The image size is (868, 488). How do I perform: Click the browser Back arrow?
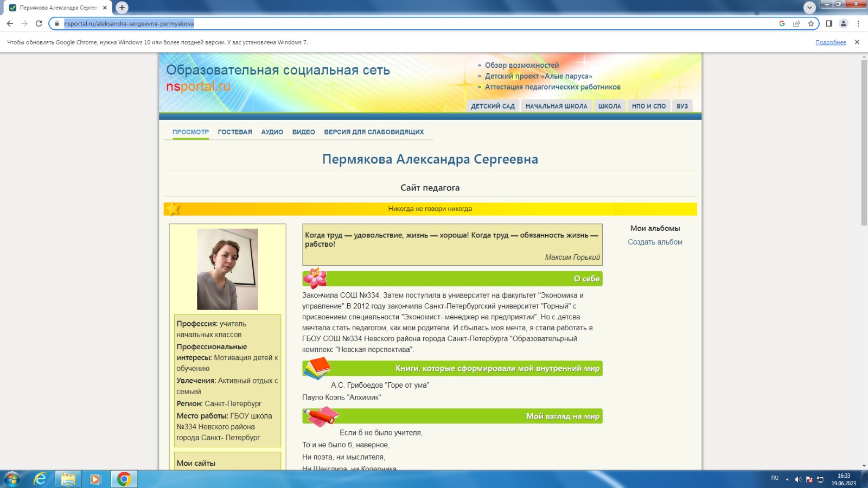pos(10,23)
